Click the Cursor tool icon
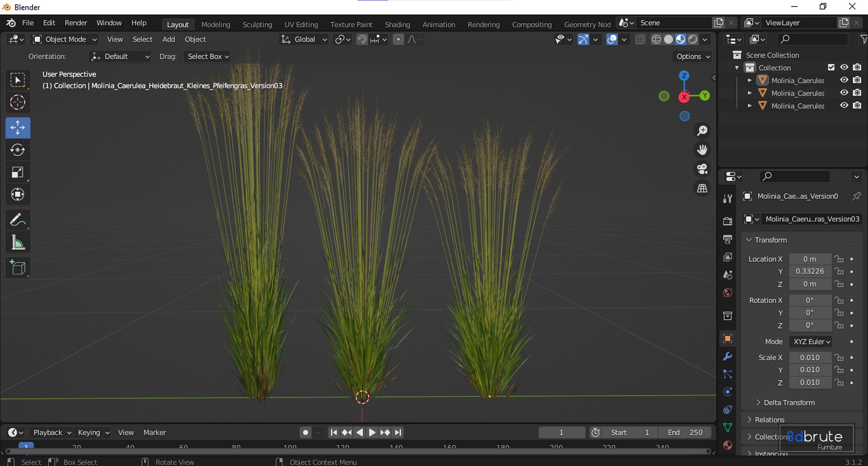This screenshot has width=868, height=466. pos(17,103)
